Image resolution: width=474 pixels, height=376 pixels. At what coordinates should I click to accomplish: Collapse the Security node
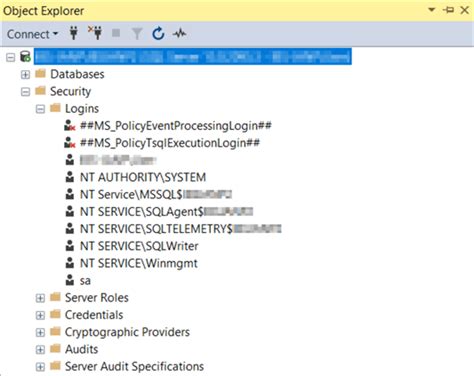pos(25,92)
